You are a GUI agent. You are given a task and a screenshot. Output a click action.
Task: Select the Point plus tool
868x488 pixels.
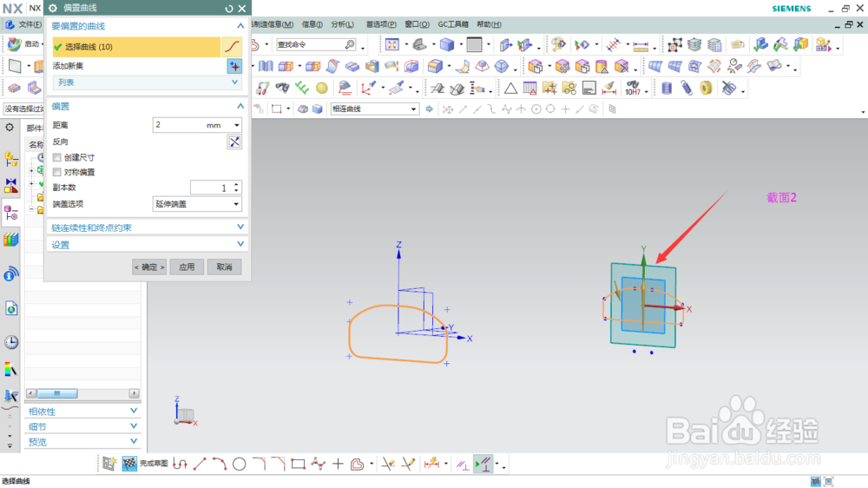(338, 464)
